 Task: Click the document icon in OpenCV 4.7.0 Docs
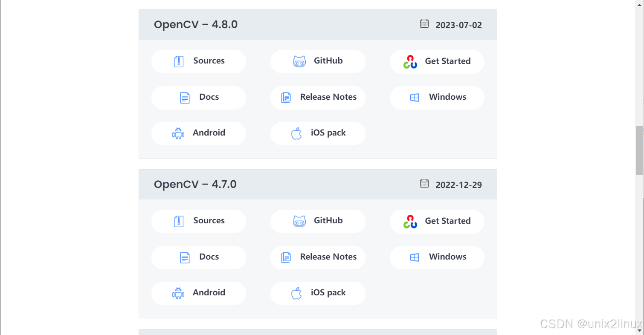click(x=185, y=257)
